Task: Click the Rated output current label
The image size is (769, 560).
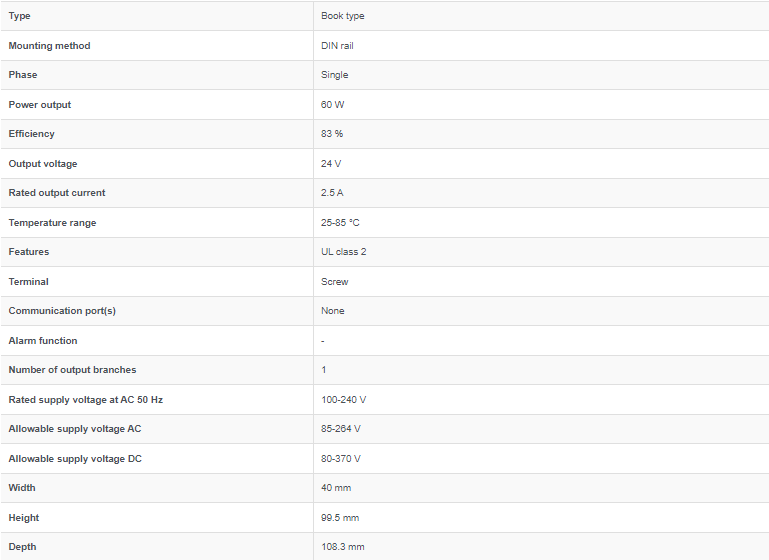Action: 57,193
